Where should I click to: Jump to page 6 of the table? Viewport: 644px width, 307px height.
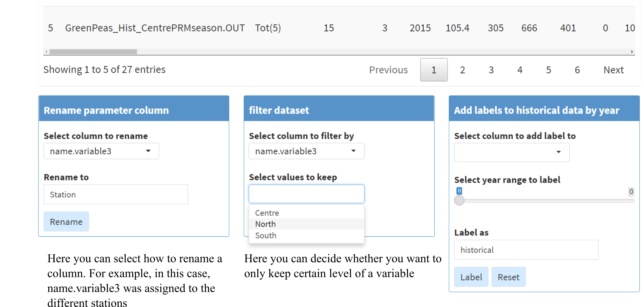coord(577,70)
